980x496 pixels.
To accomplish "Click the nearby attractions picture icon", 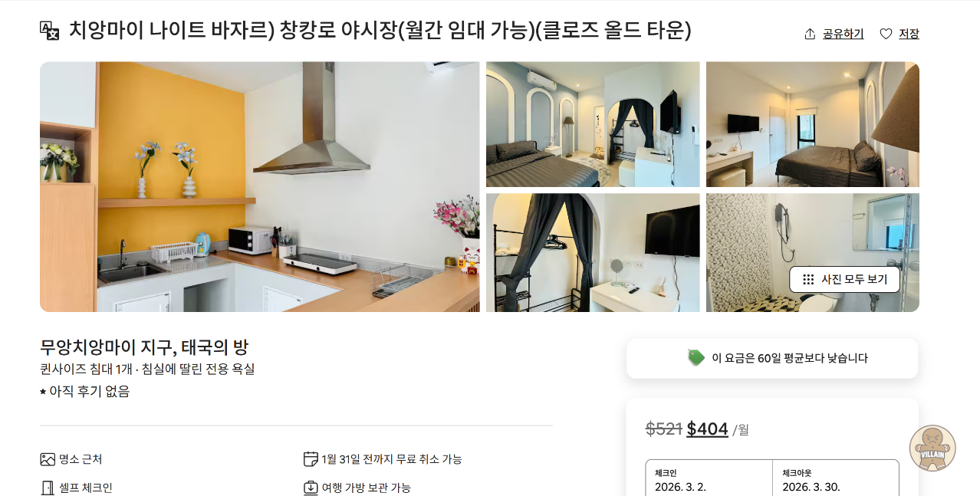I will pos(48,459).
